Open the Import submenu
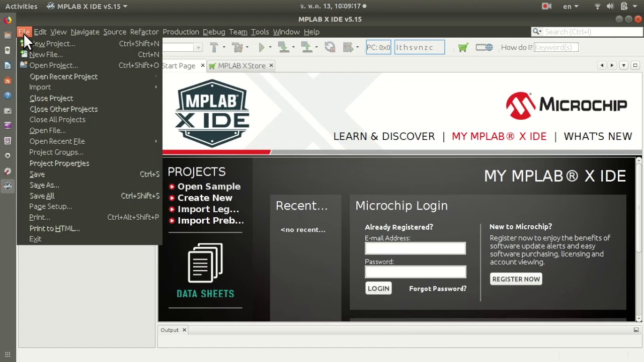This screenshot has height=362, width=644. 89,87
